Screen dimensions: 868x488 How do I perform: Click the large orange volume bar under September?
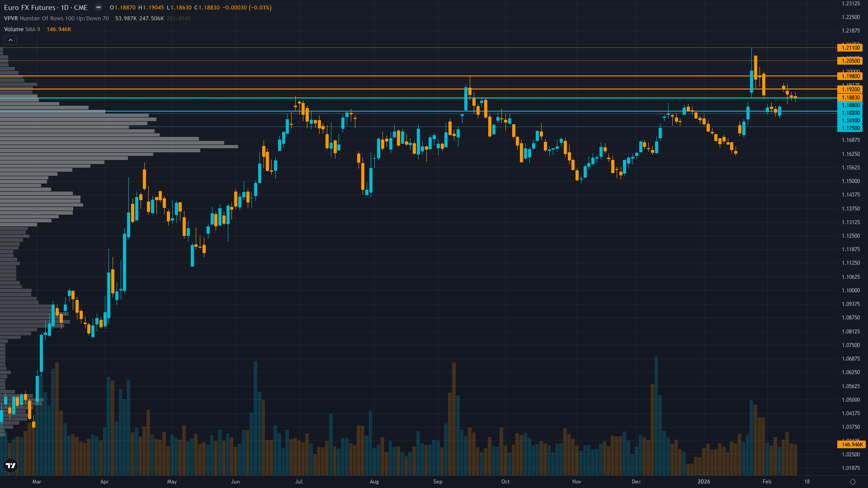coord(454,407)
